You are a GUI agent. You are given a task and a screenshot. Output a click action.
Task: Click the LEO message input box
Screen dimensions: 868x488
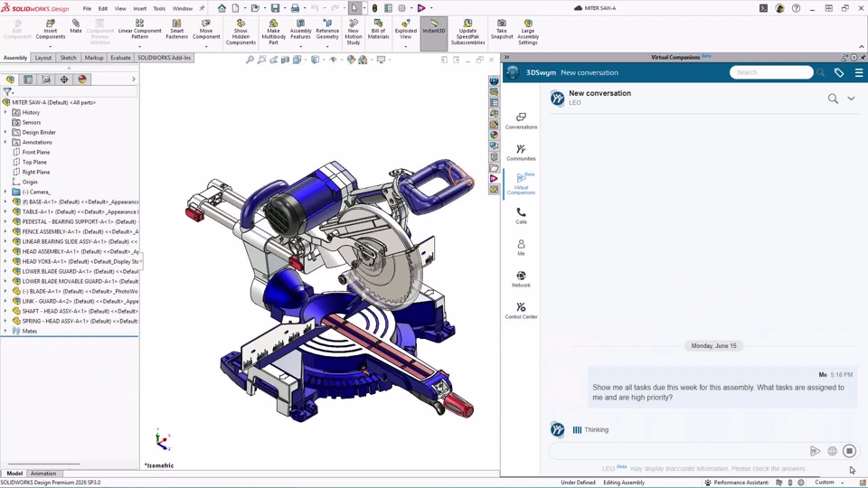(x=678, y=451)
